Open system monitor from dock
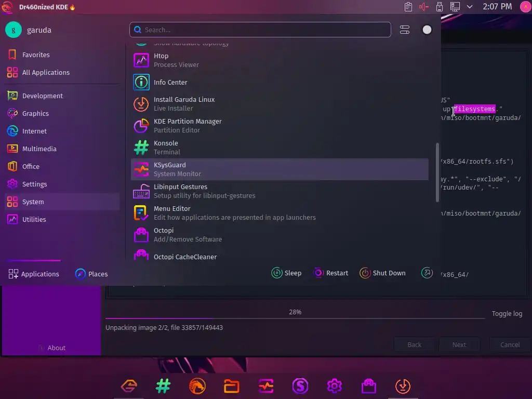Image resolution: width=532 pixels, height=399 pixels. (x=266, y=386)
